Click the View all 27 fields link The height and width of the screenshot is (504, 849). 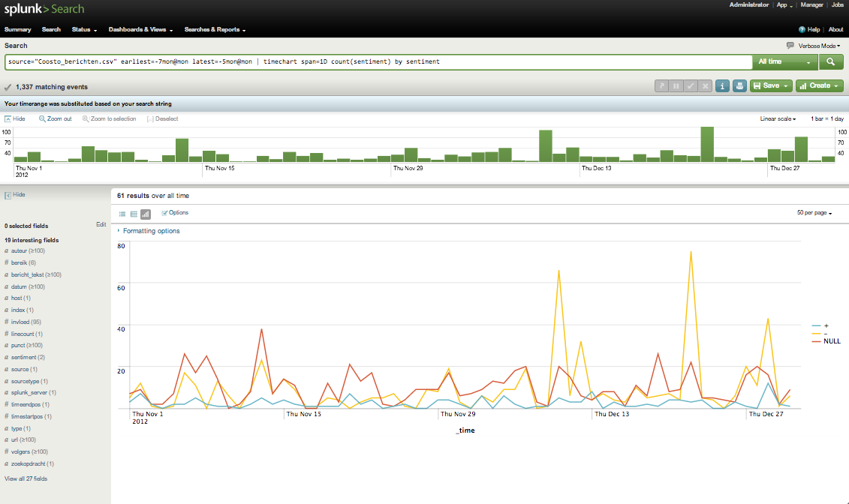coord(26,478)
